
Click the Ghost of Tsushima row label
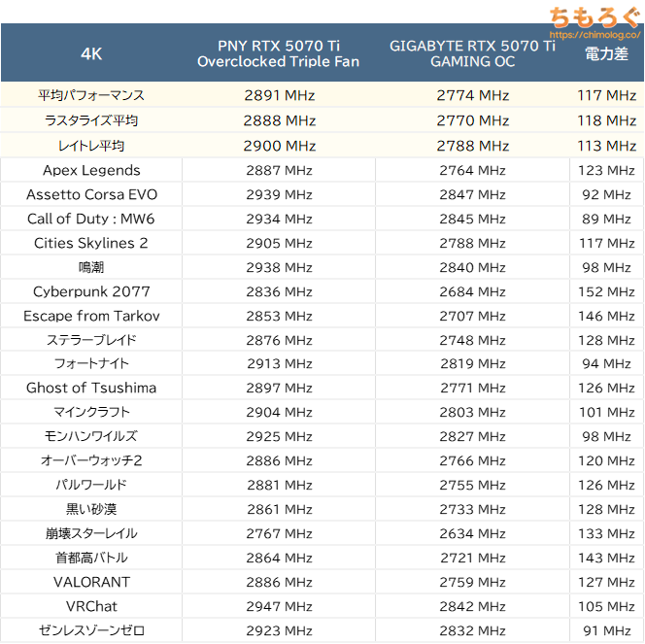click(91, 388)
